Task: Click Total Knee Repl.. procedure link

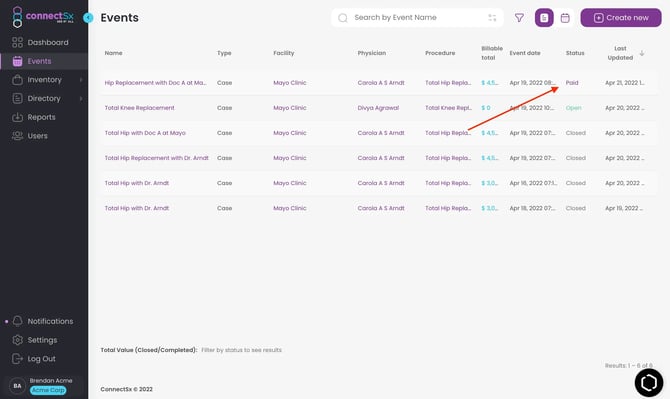Action: [x=448, y=108]
